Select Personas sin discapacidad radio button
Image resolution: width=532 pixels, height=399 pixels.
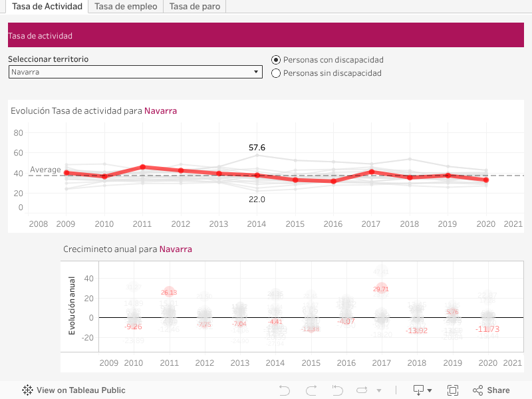pos(277,73)
